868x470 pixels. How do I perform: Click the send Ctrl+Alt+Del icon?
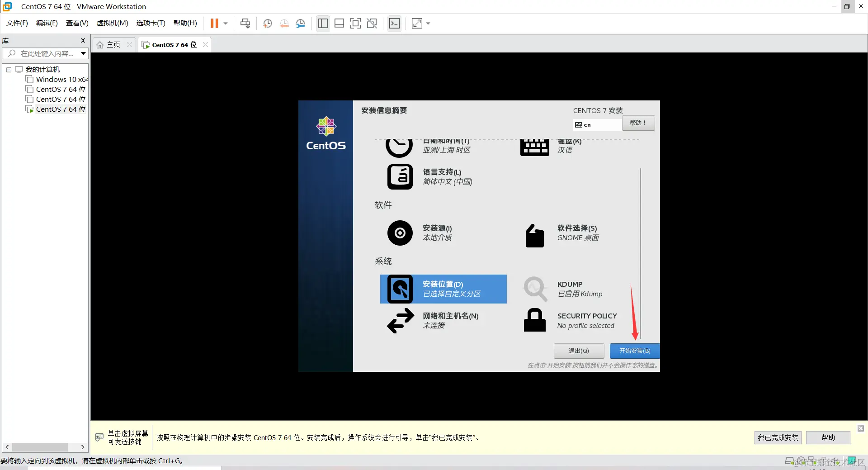[x=245, y=24]
